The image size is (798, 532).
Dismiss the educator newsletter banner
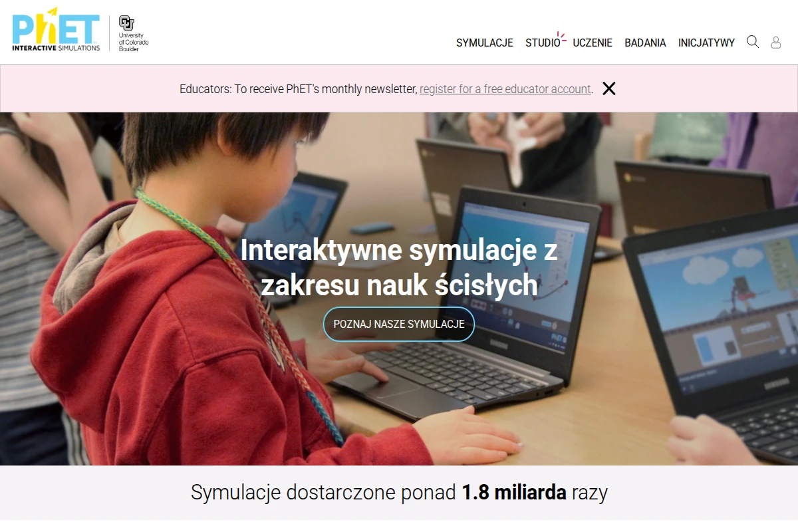(609, 88)
